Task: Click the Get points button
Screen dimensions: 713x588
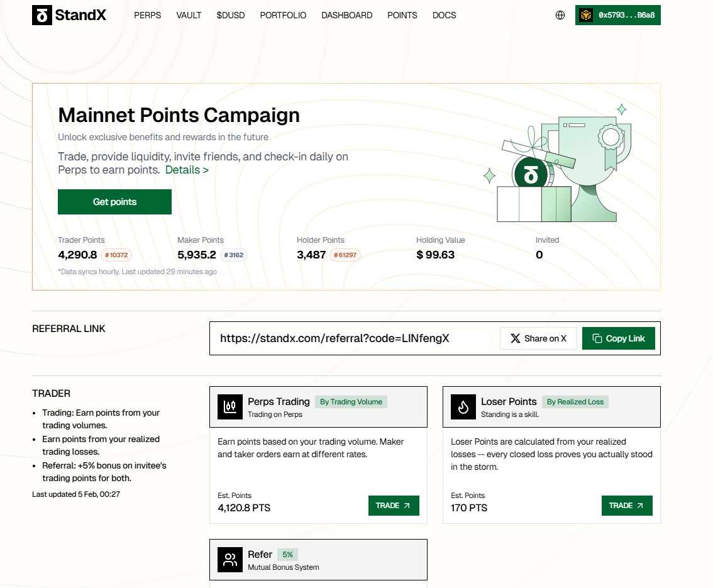Action: point(114,202)
